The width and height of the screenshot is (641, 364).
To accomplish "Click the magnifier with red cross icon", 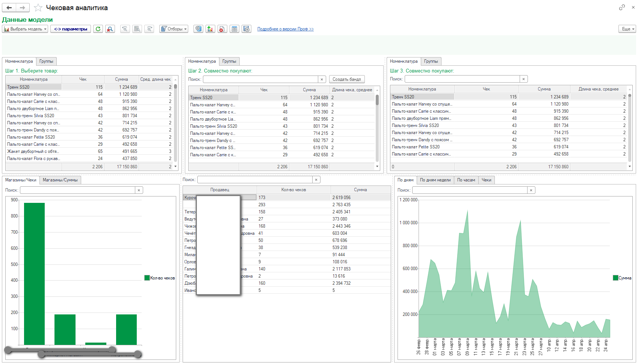I will coord(110,29).
